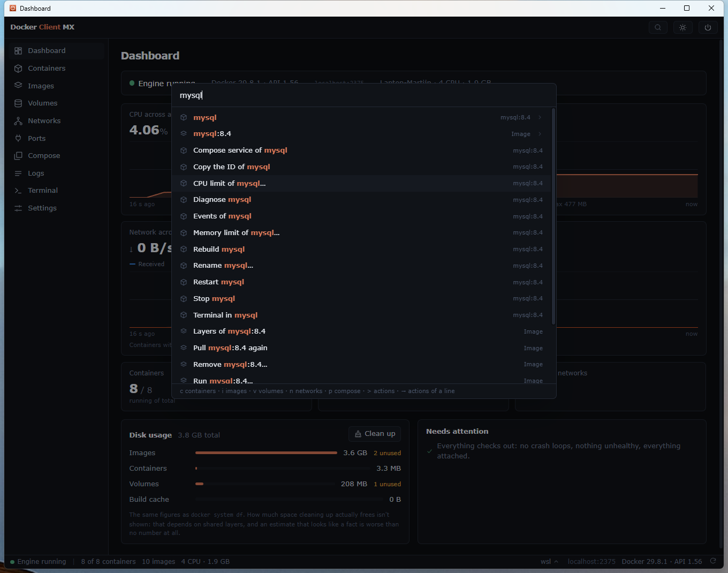728x573 pixels.
Task: Go to Containers in sidebar
Action: pos(57,69)
